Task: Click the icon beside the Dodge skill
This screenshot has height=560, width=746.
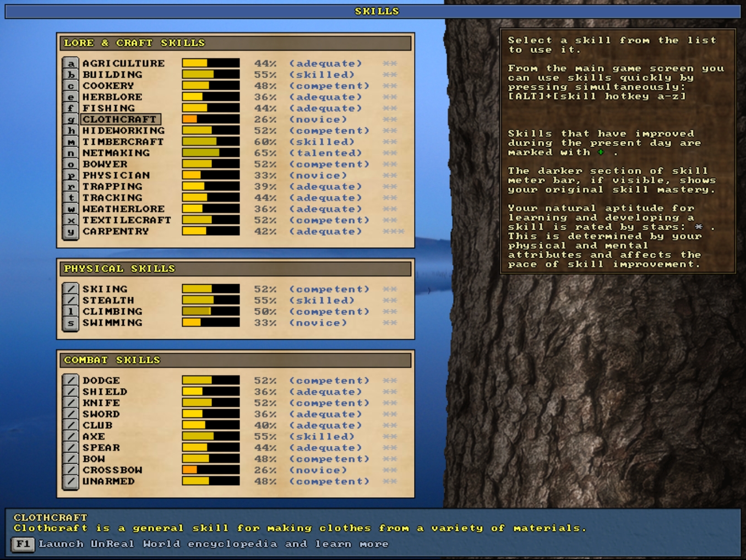Action: [70, 380]
